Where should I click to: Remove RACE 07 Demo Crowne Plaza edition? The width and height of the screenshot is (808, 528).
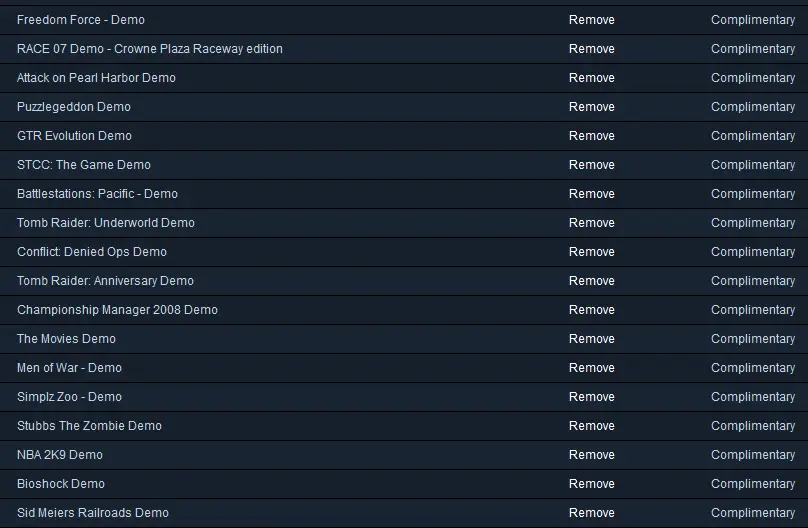click(x=592, y=49)
